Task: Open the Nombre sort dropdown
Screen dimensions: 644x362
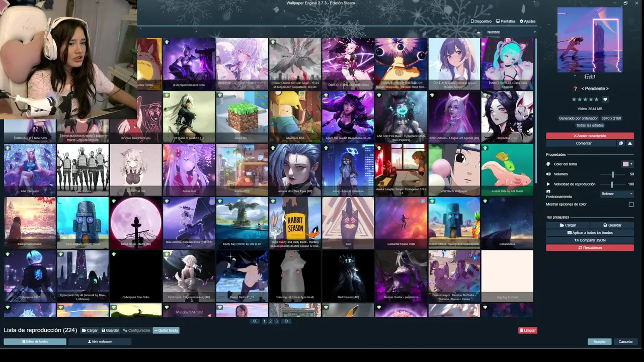Action: point(511,32)
